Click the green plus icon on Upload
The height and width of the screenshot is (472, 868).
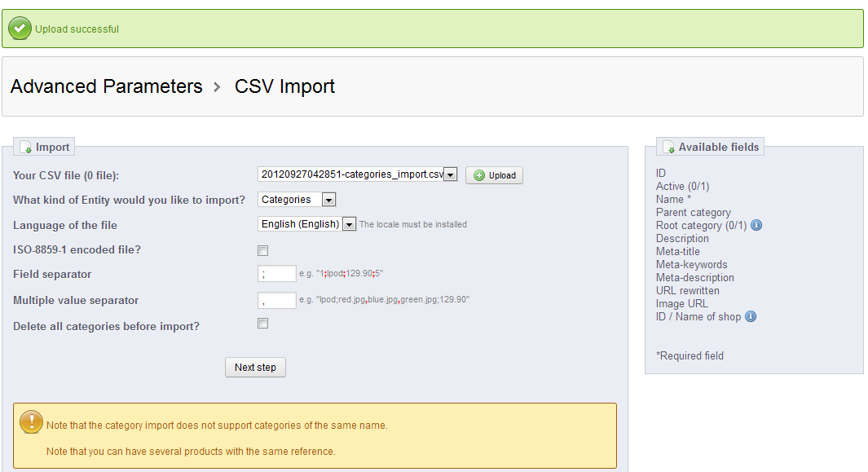coord(479,175)
